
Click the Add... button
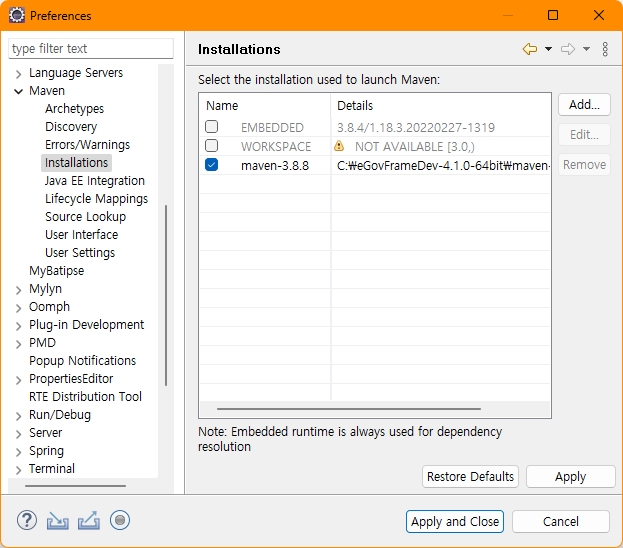click(584, 105)
